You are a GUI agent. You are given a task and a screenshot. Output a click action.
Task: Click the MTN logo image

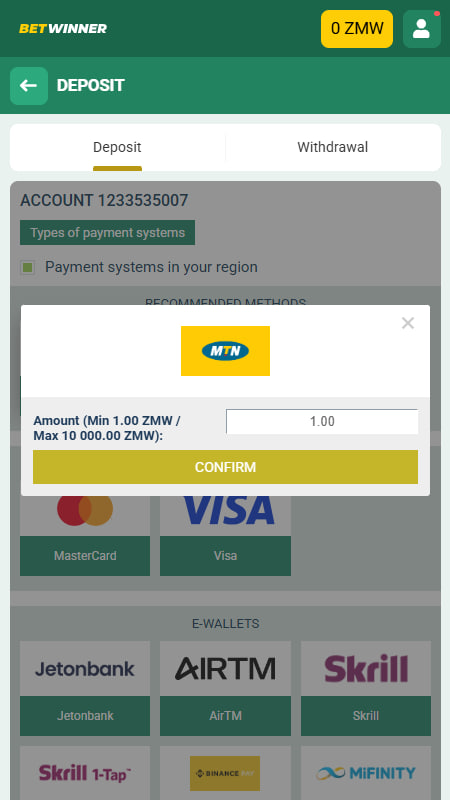point(225,351)
